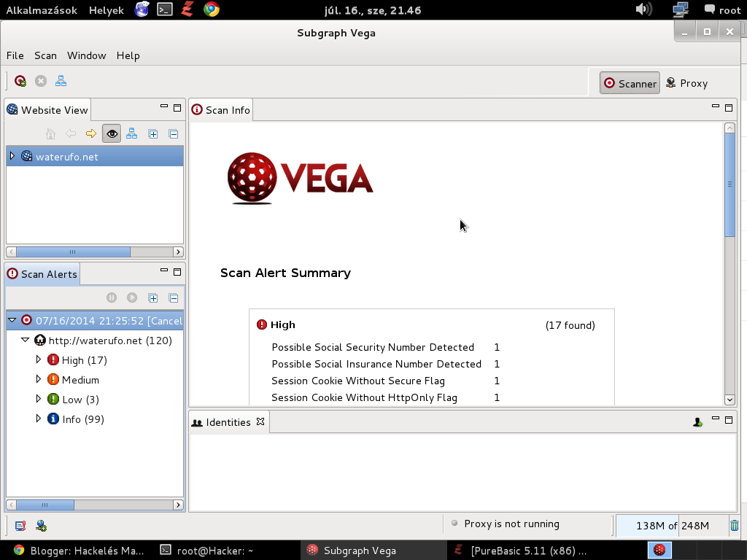
Task: Click the site map toolbar icon
Action: 61,82
